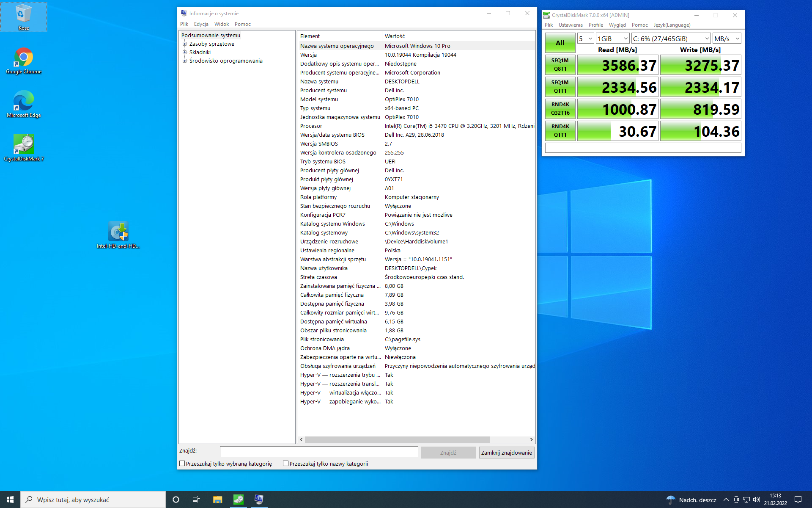Open Język(Language) menu in CrystalDiskMark
812x508 pixels.
672,25
